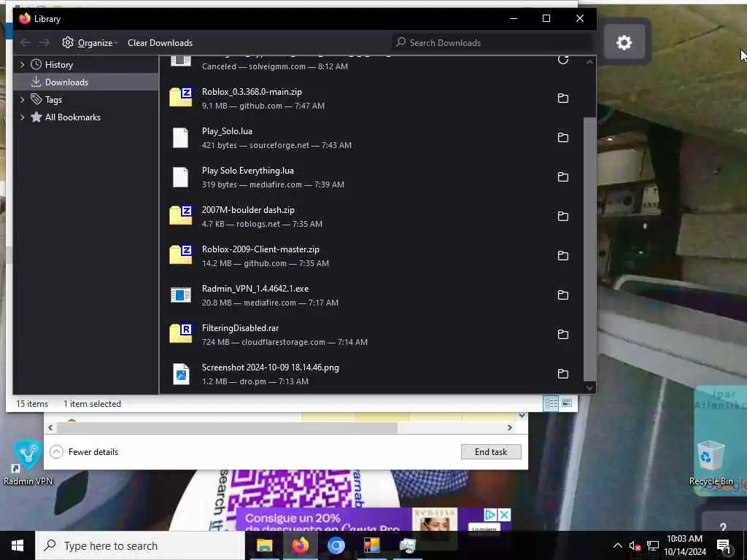The height and width of the screenshot is (560, 747).
Task: Go forward in Library navigation
Action: coord(44,43)
